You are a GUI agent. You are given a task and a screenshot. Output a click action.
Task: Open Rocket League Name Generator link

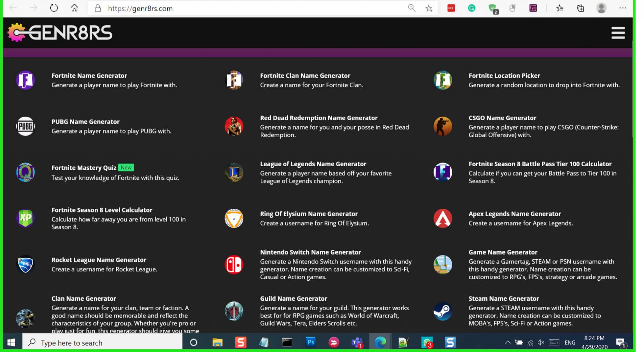click(x=99, y=260)
